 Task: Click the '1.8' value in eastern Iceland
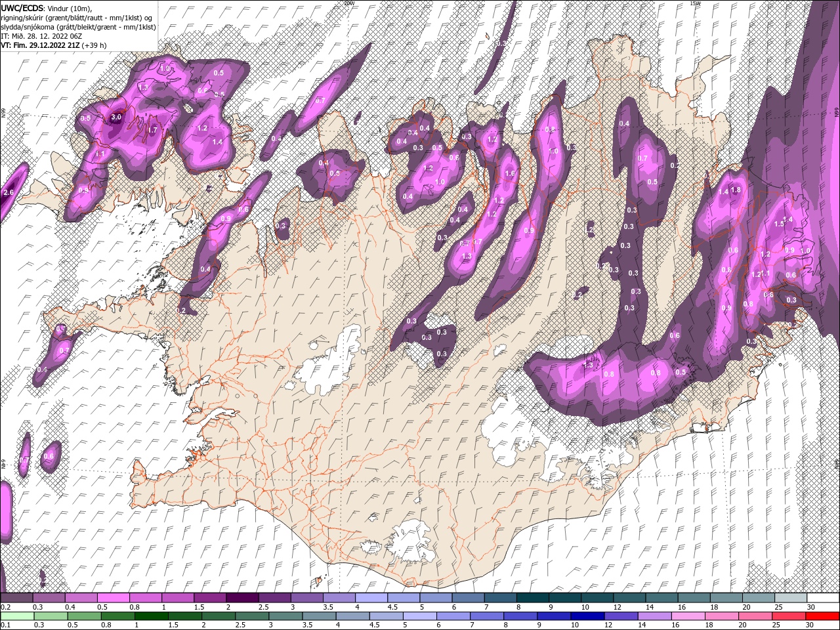click(x=736, y=190)
